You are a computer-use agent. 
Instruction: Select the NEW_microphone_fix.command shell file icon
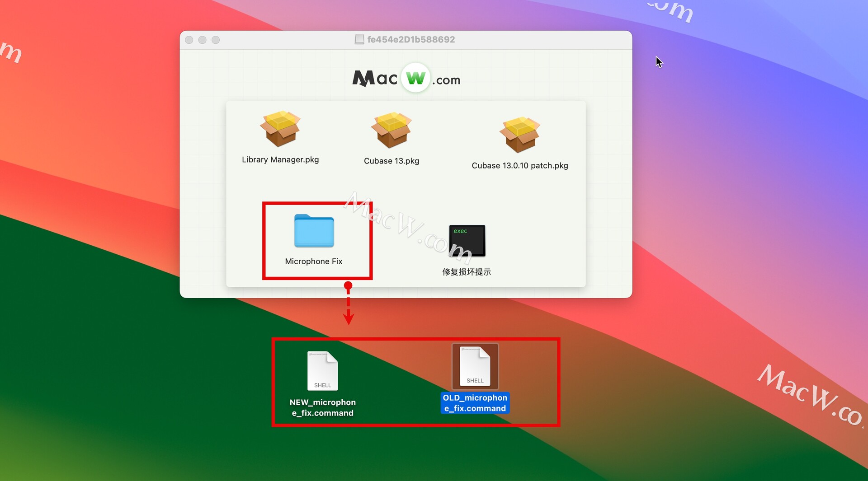tap(322, 371)
